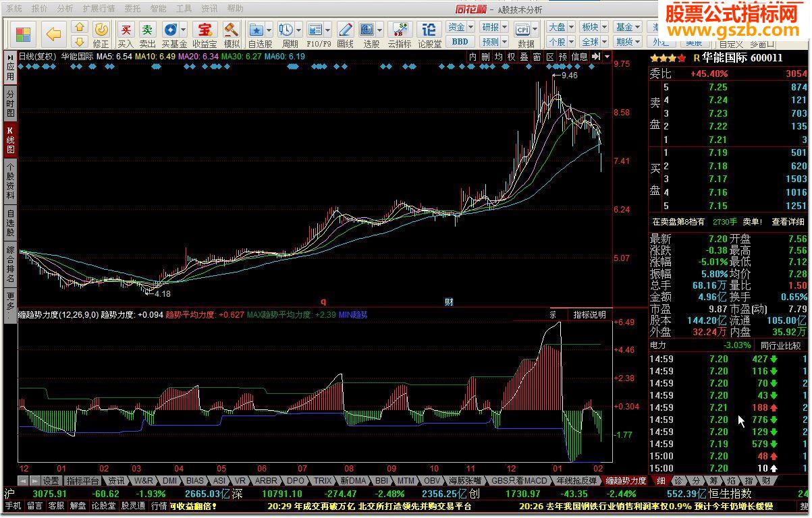This screenshot has width=812, height=518.
Task: Toggle the 均 moving average display
Action: [x=498, y=57]
